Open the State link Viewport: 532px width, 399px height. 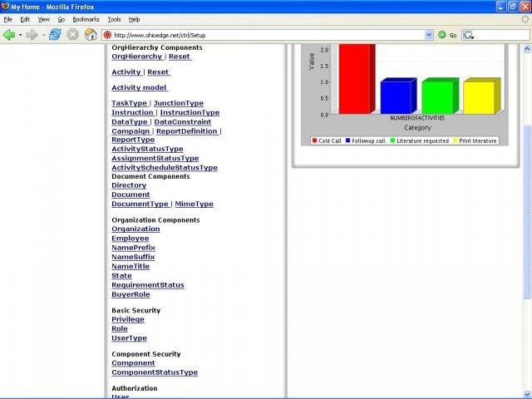121,276
